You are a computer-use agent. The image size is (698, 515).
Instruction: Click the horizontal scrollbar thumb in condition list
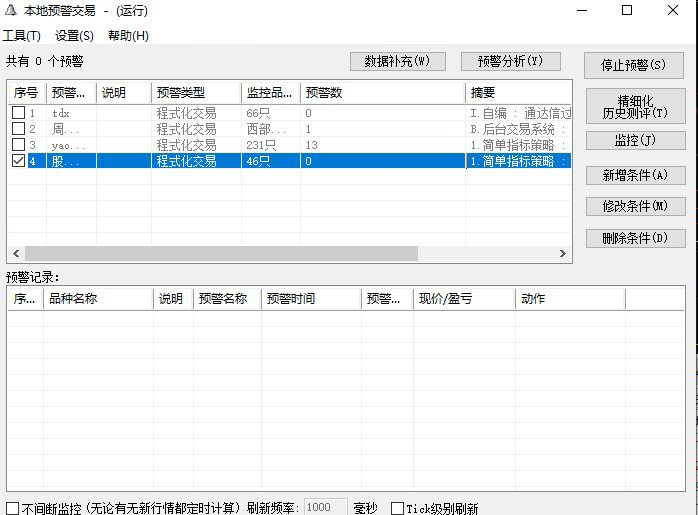pos(221,253)
